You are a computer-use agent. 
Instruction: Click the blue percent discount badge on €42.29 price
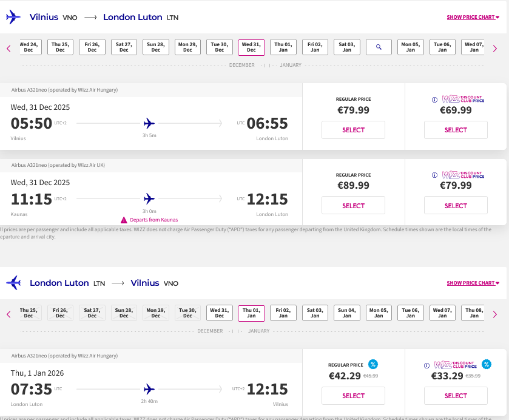click(373, 364)
